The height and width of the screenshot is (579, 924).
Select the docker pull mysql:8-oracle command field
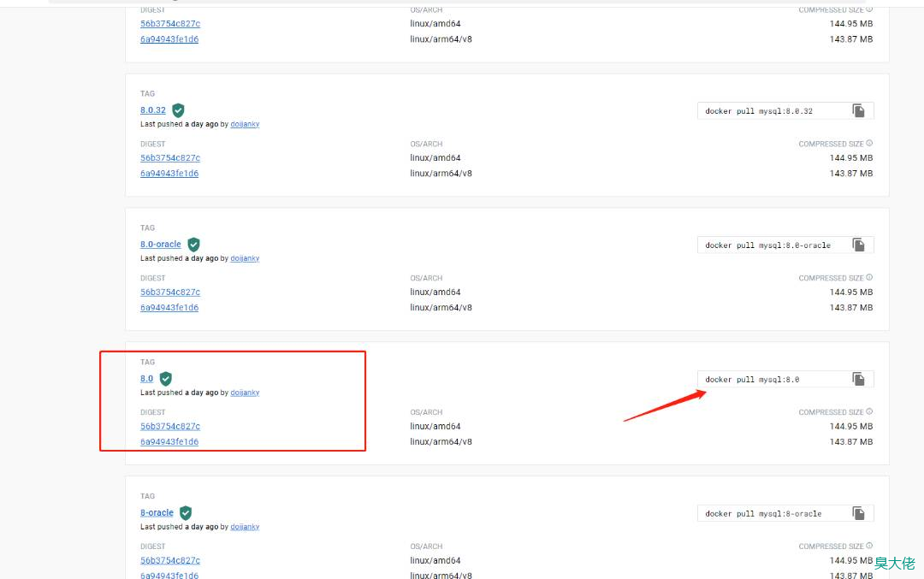(785, 514)
